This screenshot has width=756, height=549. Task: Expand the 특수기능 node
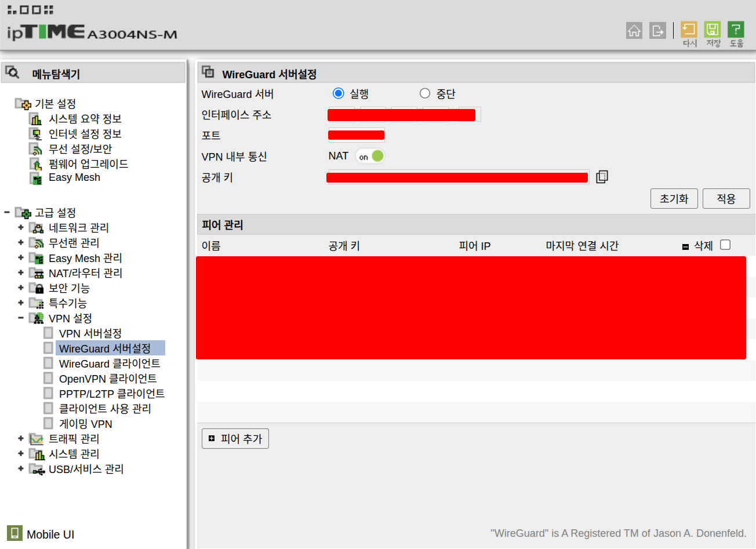21,303
